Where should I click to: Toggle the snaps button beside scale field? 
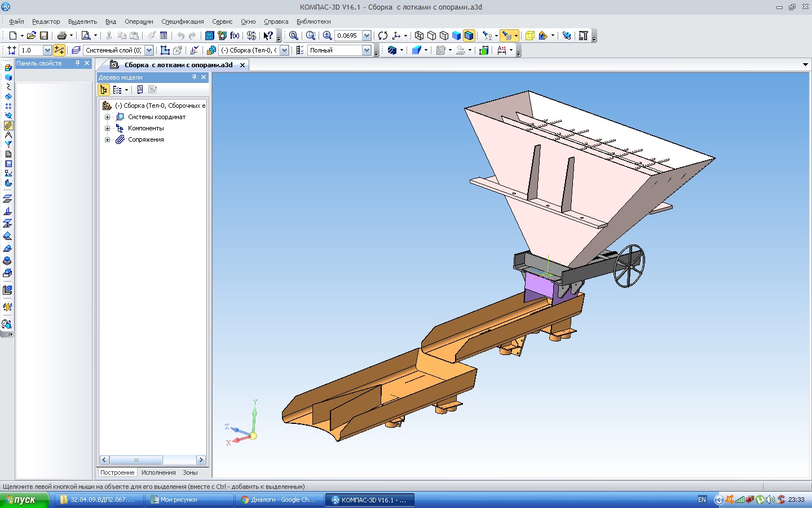[59, 50]
